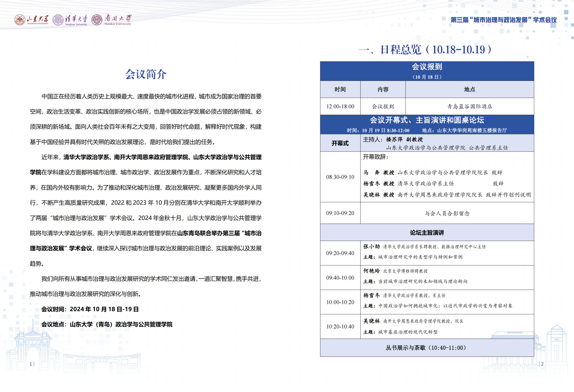
Task: Click the 10:20-10:40 time cell
Action: coord(340,327)
